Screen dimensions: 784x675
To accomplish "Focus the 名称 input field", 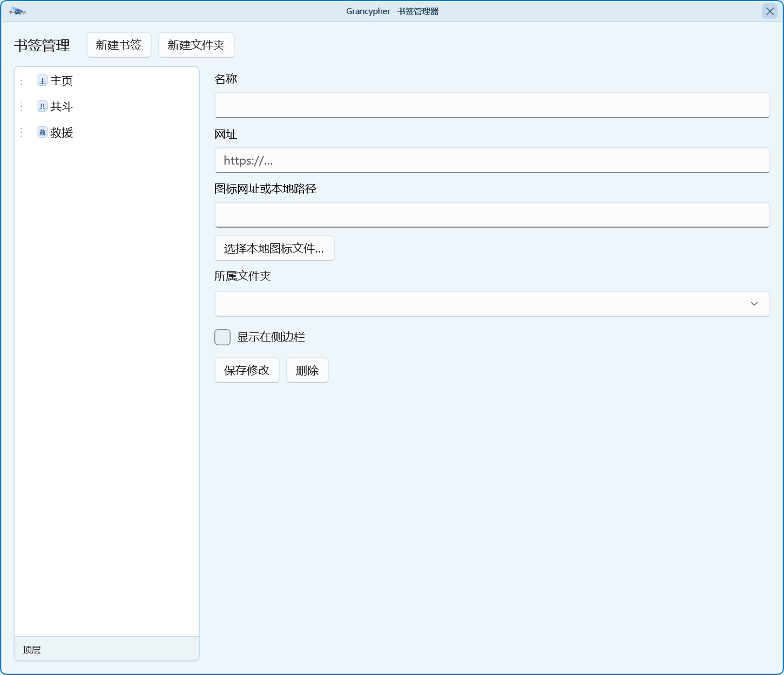I will (492, 105).
